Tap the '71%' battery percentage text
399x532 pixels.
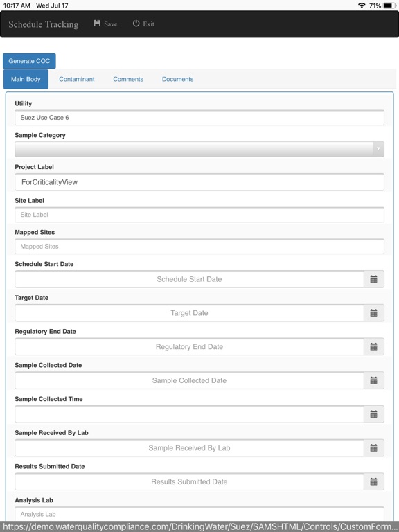tap(375, 6)
